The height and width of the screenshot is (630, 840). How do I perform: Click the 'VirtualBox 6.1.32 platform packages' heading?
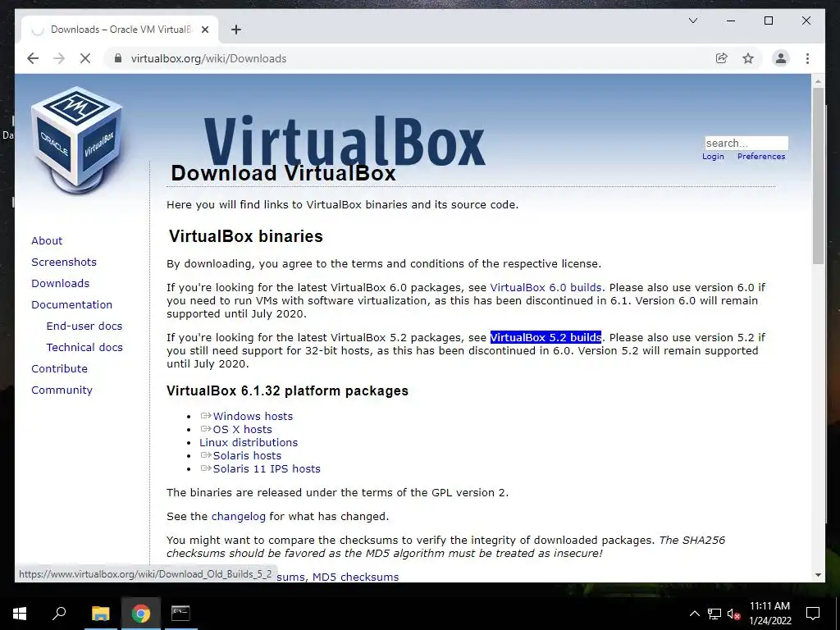(x=287, y=390)
